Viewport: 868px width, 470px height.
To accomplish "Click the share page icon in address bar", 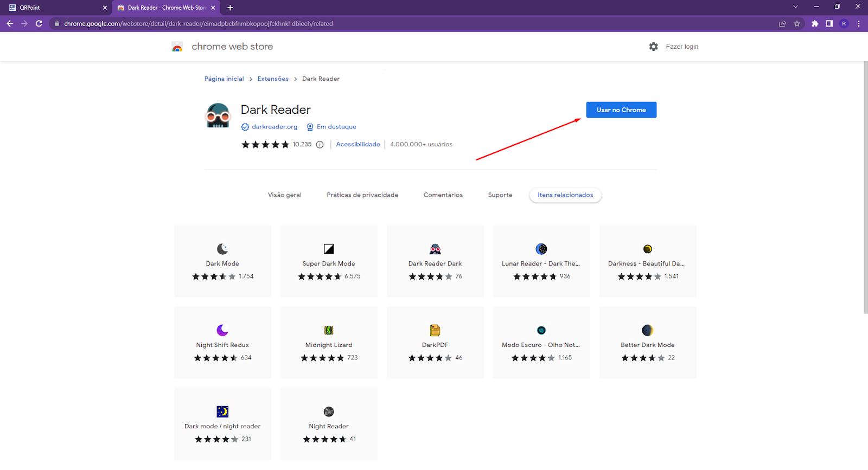I will pos(782,23).
